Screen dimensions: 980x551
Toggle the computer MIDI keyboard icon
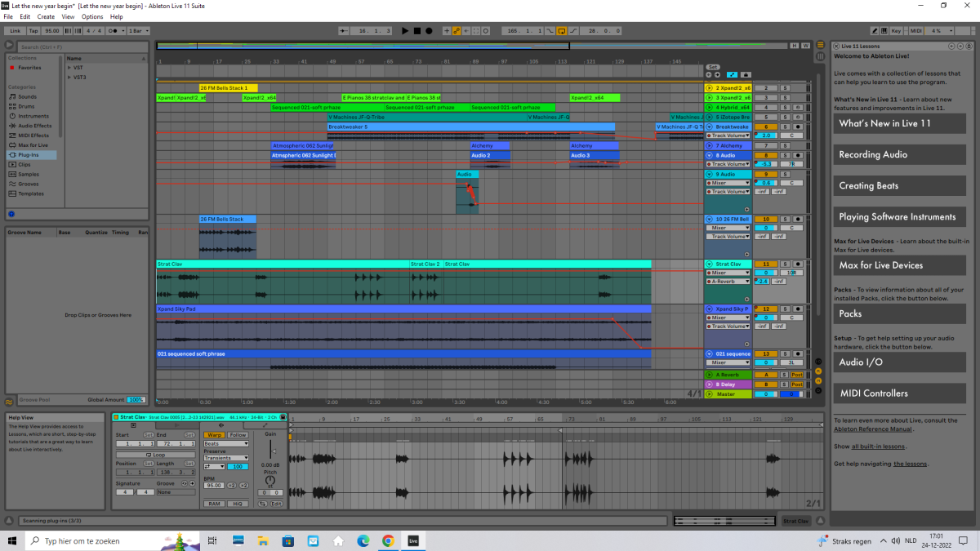tap(884, 30)
